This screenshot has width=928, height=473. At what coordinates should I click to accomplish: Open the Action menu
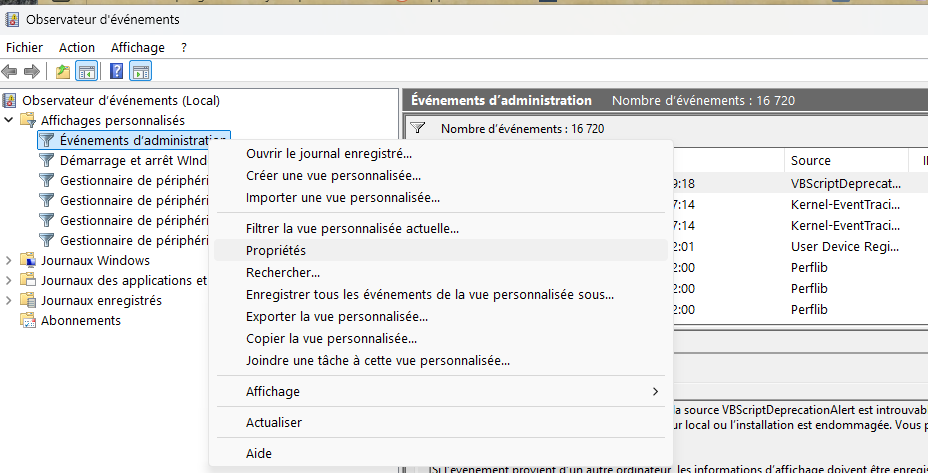click(x=77, y=47)
